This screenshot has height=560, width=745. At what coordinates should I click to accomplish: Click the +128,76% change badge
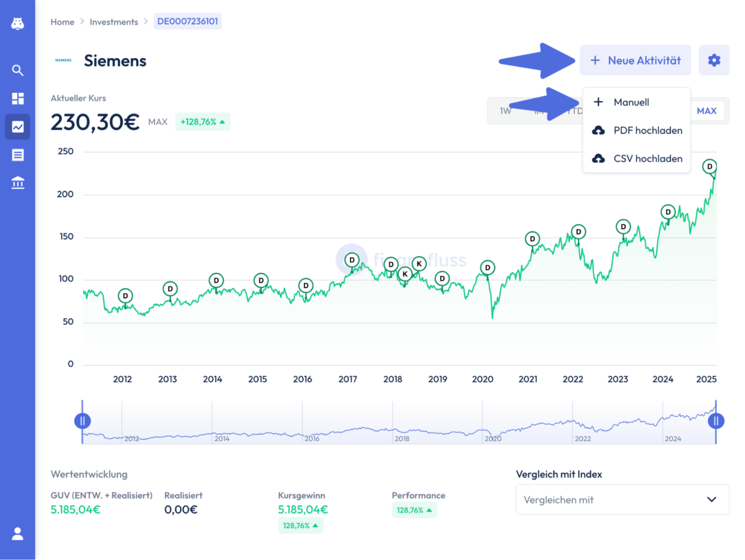[203, 122]
